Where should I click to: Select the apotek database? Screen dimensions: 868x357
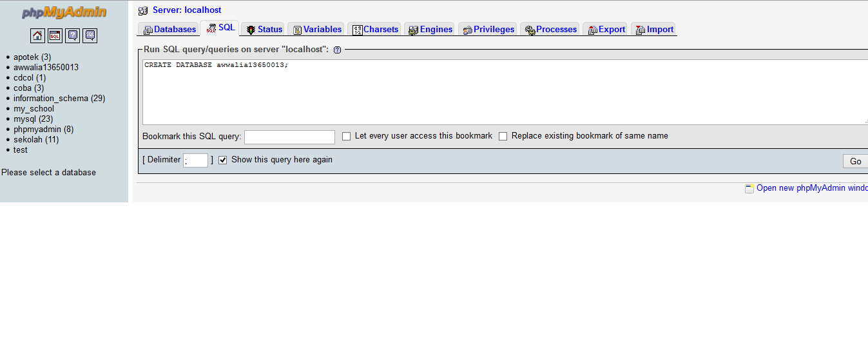(32, 57)
